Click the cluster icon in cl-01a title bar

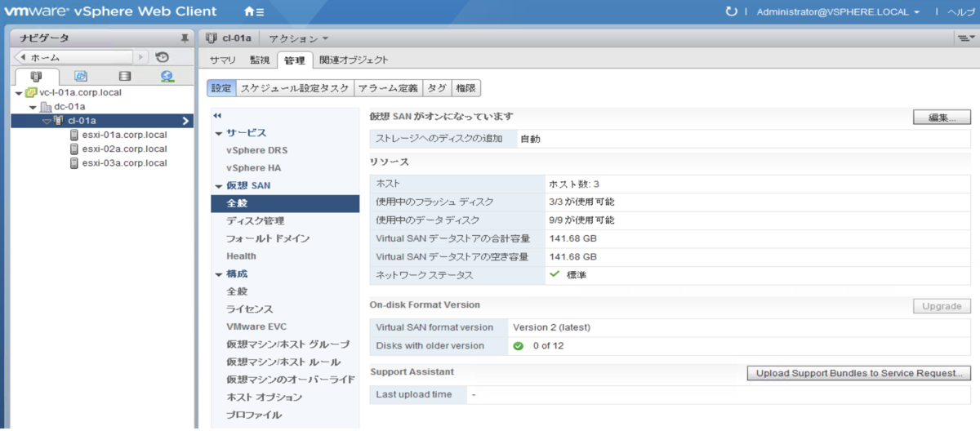click(x=212, y=38)
